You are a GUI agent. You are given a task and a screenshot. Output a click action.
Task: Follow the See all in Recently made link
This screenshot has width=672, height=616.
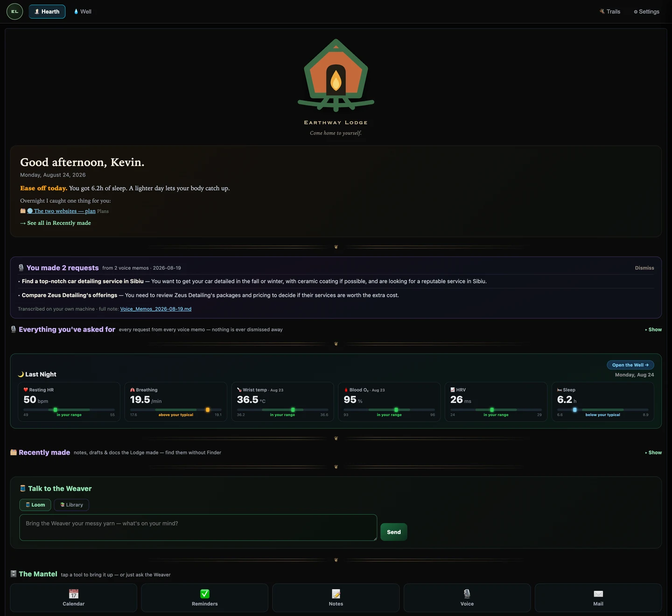(x=56, y=223)
